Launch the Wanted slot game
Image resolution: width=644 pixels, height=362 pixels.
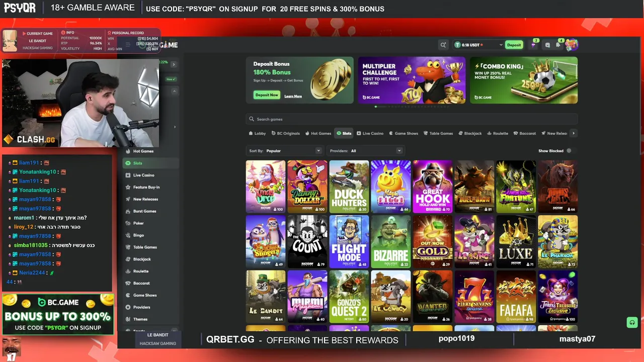(x=432, y=297)
